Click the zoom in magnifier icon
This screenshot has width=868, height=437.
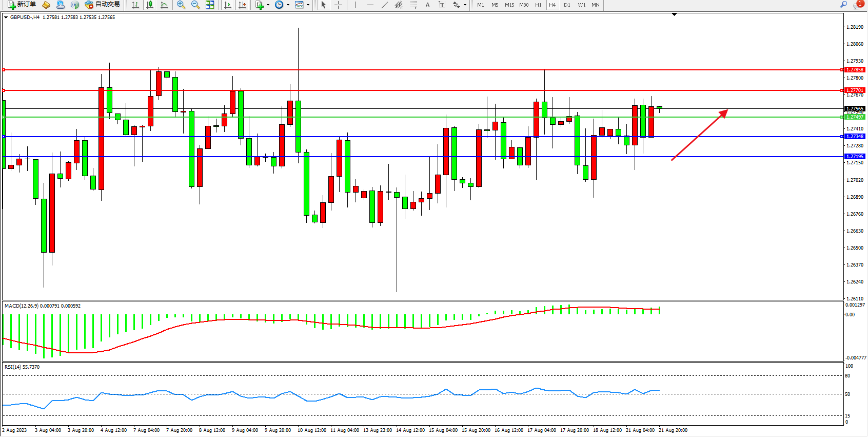(x=181, y=5)
